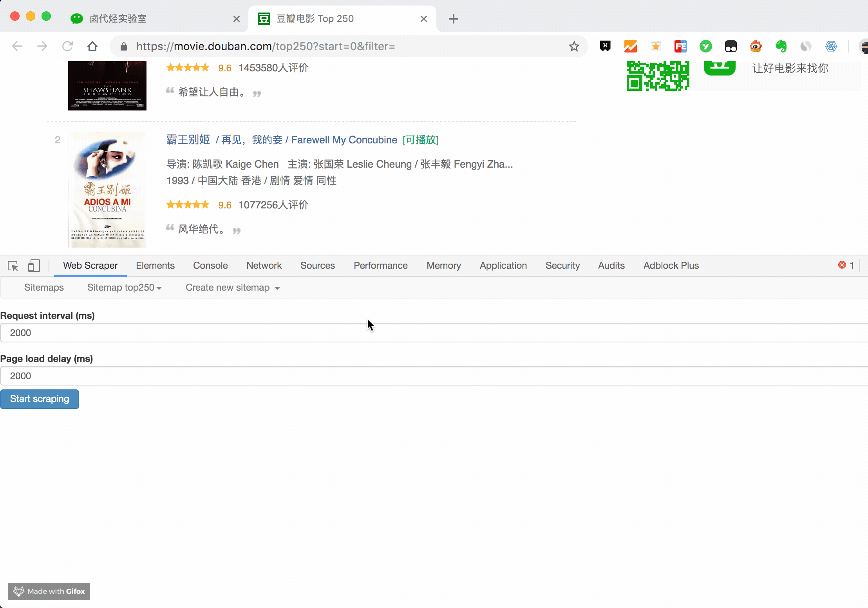This screenshot has height=608, width=868.
Task: Expand the Sitemap top250 dropdown
Action: 125,288
